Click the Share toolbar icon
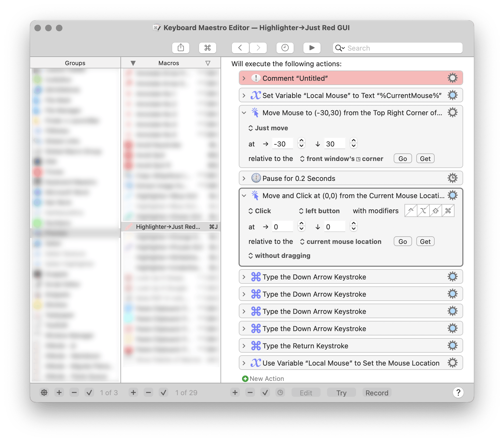Screen dimensions: 504x442 pos(181,48)
